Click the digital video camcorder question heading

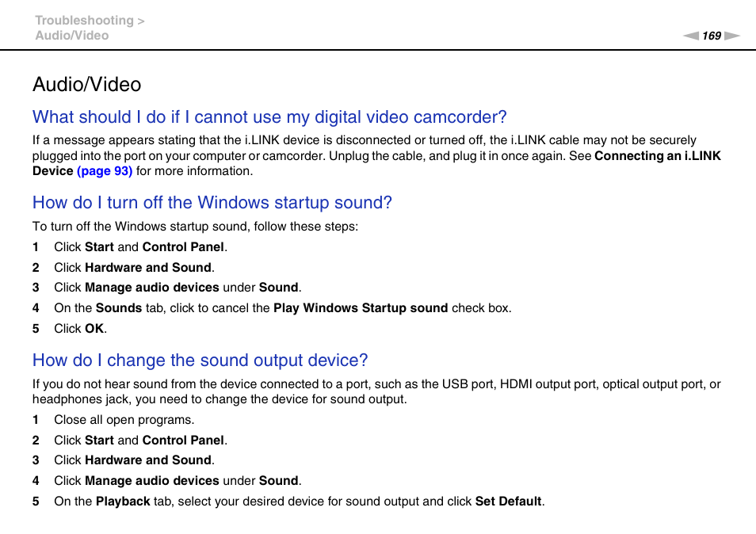pyautogui.click(x=269, y=117)
